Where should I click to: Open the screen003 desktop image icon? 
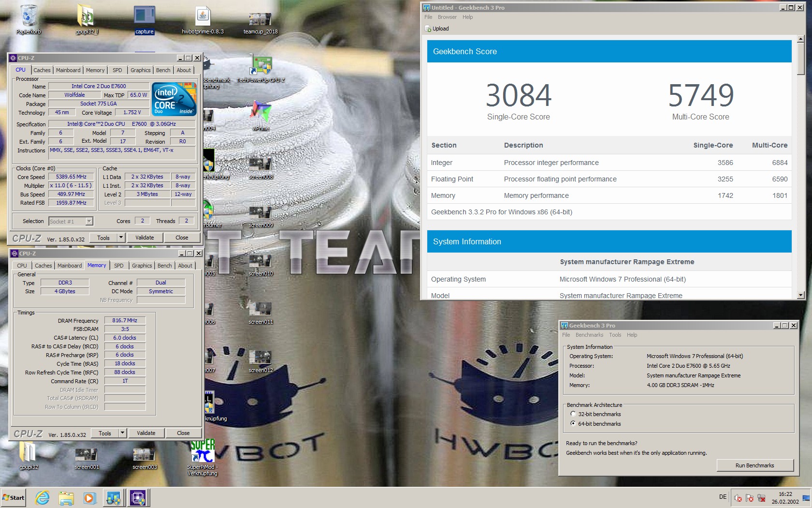click(x=145, y=458)
